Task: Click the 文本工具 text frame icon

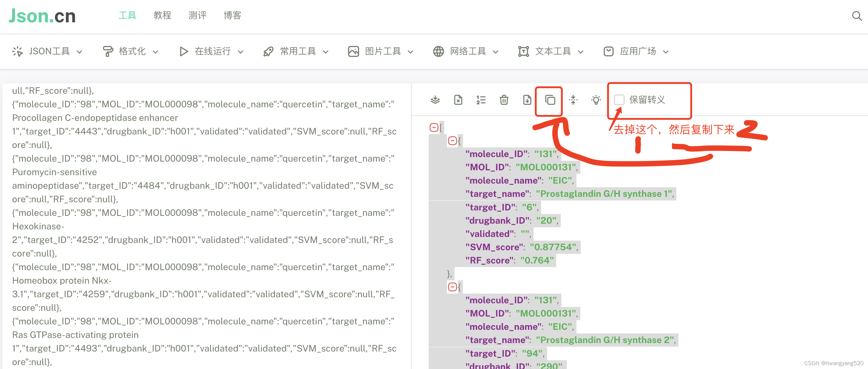Action: 523,52
